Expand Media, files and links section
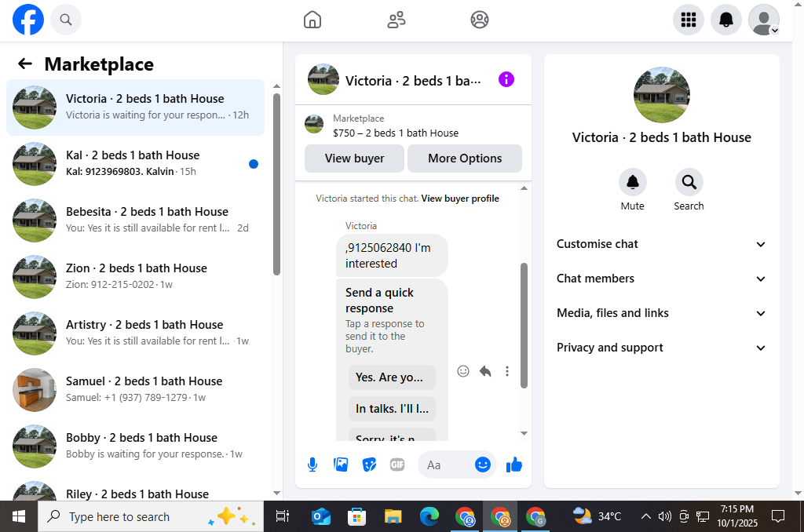This screenshot has height=532, width=804. tap(661, 313)
